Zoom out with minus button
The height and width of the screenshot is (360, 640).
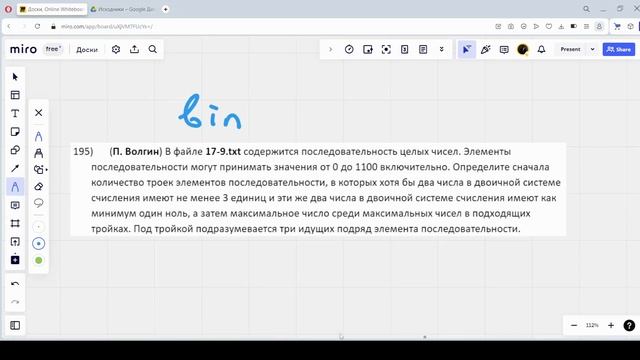pyautogui.click(x=574, y=325)
